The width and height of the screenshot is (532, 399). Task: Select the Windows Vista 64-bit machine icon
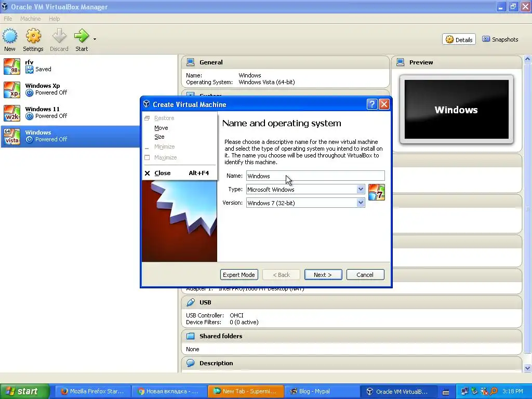12,137
